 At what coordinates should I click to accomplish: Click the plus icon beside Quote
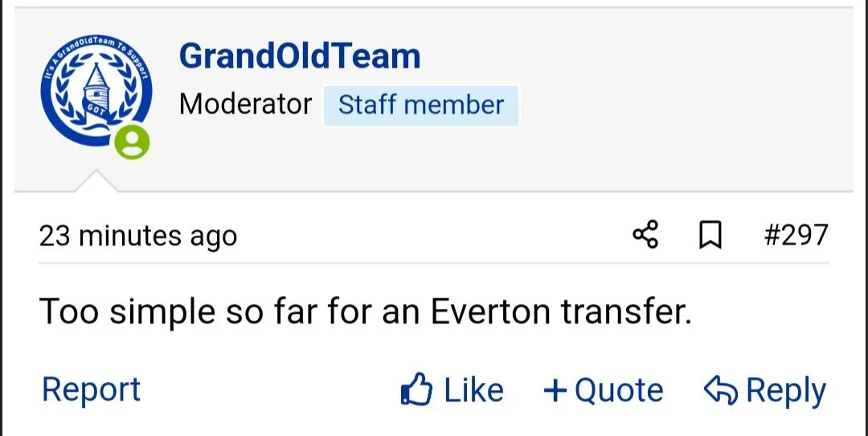pyautogui.click(x=555, y=391)
